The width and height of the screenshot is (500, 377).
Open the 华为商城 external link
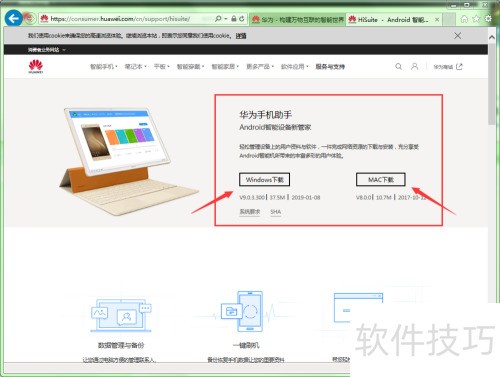click(x=448, y=67)
